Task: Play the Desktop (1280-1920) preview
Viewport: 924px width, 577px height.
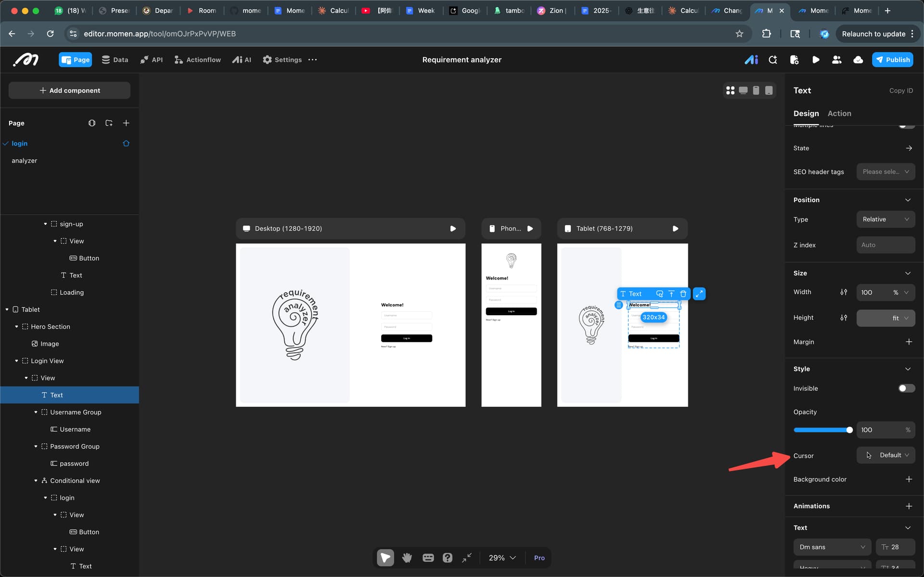Action: point(453,229)
